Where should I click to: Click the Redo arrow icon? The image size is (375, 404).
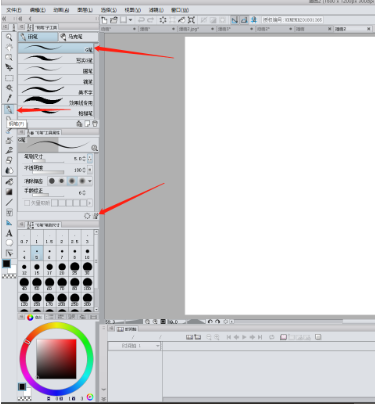[150, 20]
